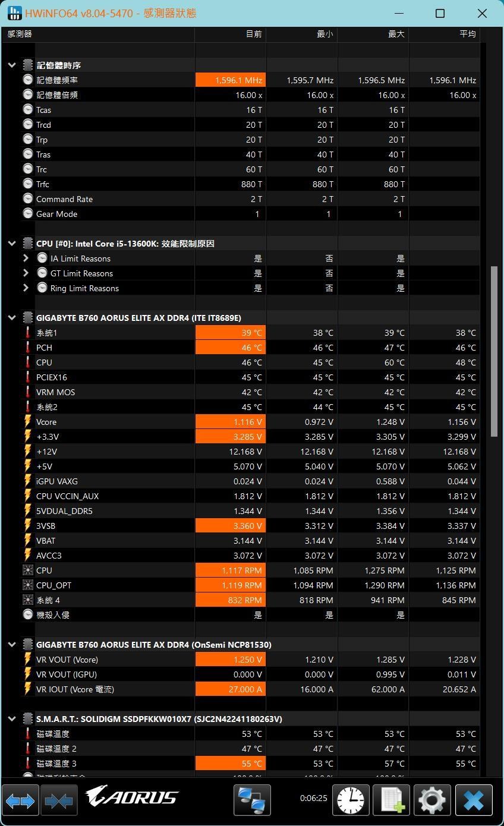Screen dimensions: 504x826
Task: Close sensors with the blue X icon
Action: (474, 800)
